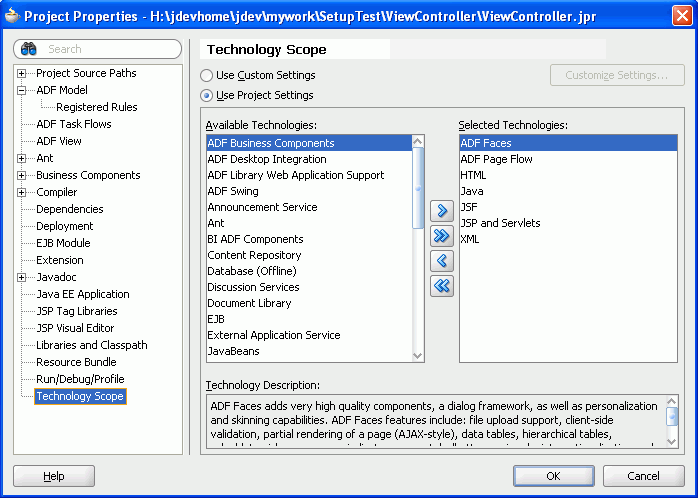Select JavaBeans in available list
The image size is (698, 498).
click(x=309, y=352)
